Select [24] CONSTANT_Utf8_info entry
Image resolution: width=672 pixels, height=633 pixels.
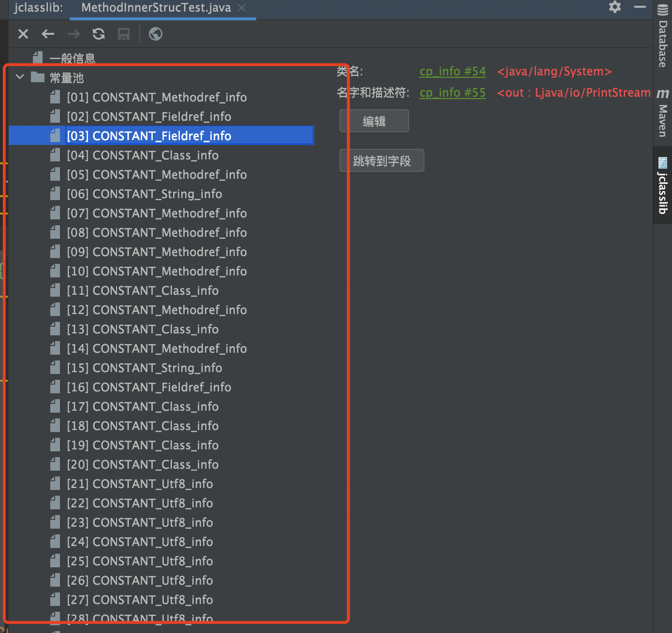pos(140,542)
